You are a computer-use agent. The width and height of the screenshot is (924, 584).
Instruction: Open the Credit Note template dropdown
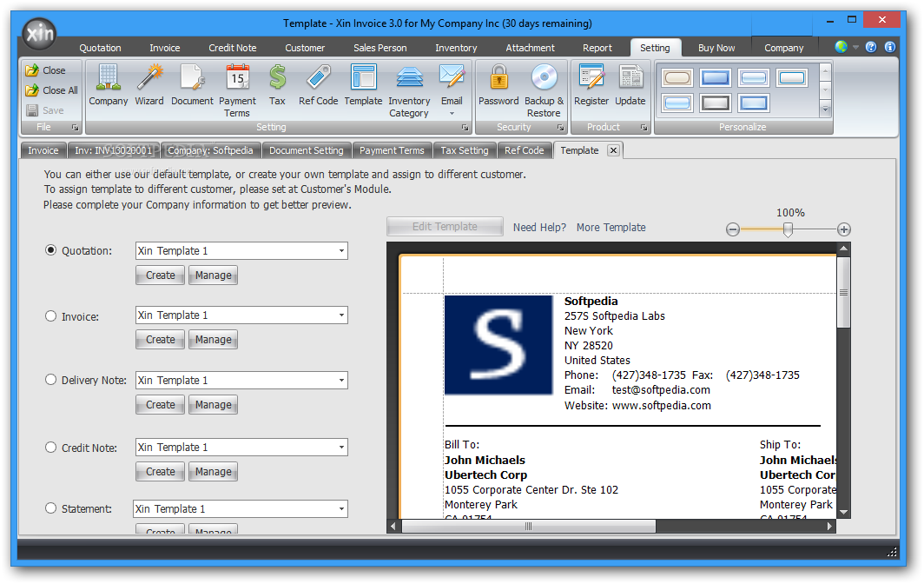[341, 448]
